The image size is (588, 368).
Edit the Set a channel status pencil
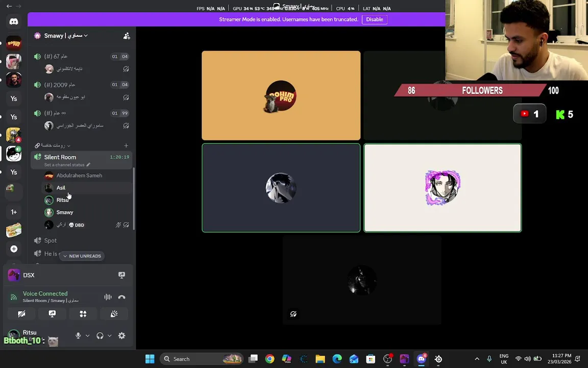[x=88, y=165]
